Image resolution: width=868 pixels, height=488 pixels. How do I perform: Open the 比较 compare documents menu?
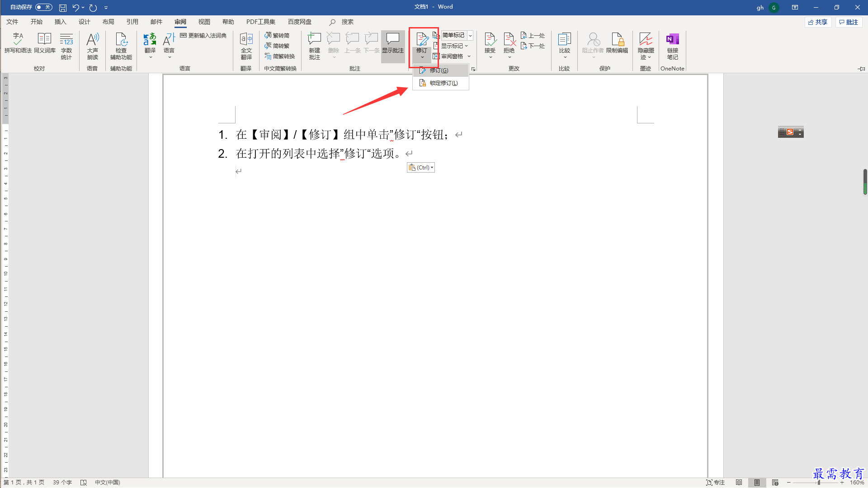coord(565,45)
